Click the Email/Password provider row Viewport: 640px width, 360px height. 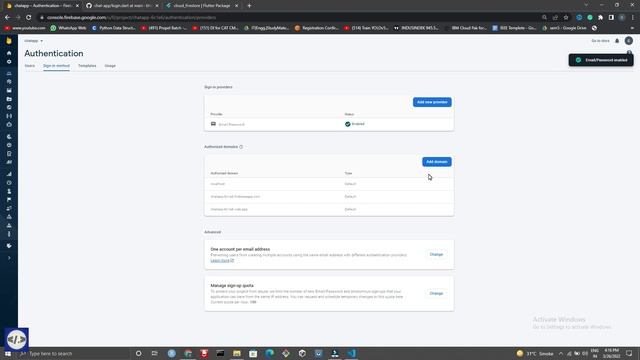point(329,124)
